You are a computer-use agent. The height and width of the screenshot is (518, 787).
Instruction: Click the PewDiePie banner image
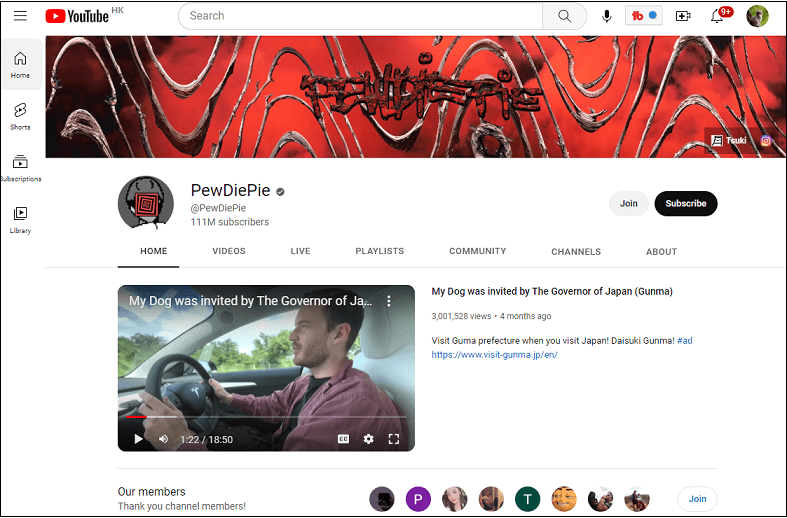click(416, 97)
